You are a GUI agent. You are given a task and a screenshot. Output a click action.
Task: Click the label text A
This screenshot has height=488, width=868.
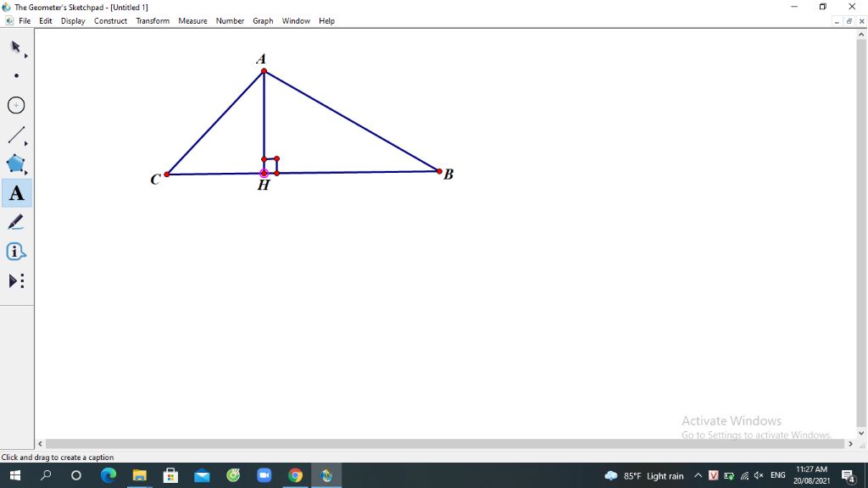tap(261, 58)
